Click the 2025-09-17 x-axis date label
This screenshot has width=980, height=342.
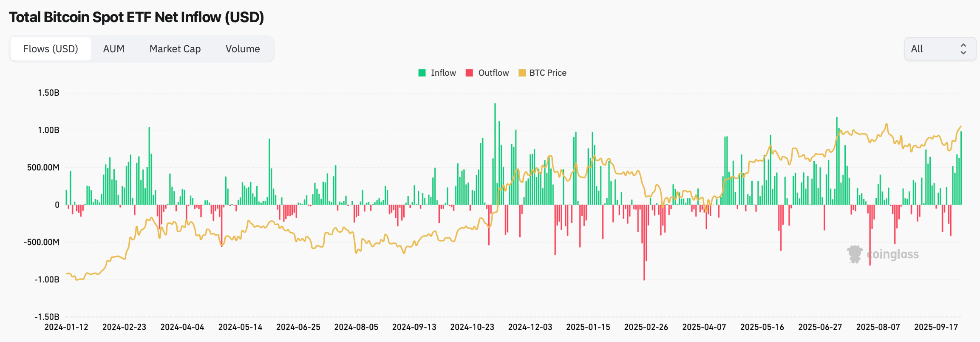(x=936, y=327)
